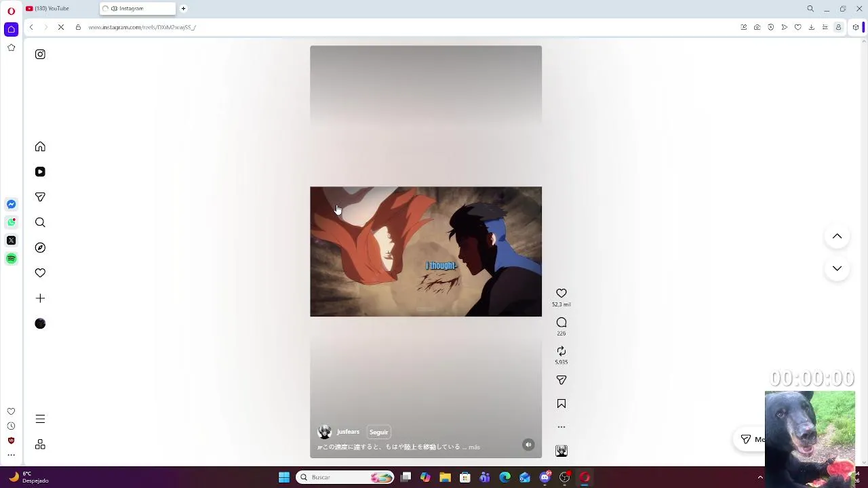Open the floating Messages button
Viewport: 868px width, 488px height.
pyautogui.click(x=751, y=439)
